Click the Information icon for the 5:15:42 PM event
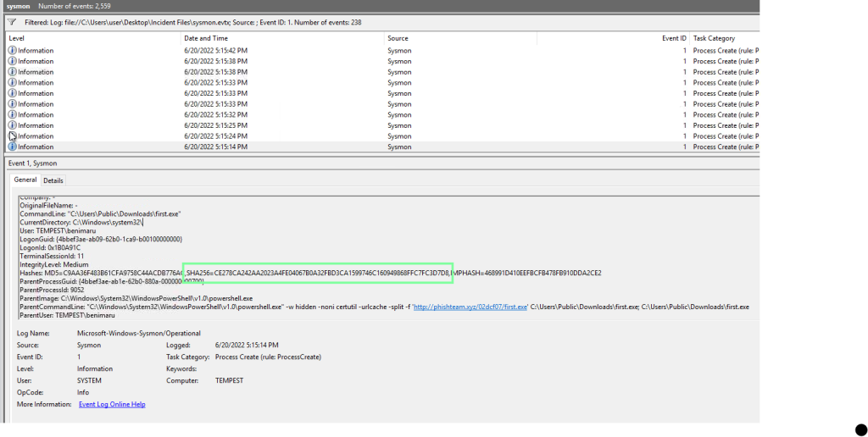The image size is (868, 437). pos(12,51)
